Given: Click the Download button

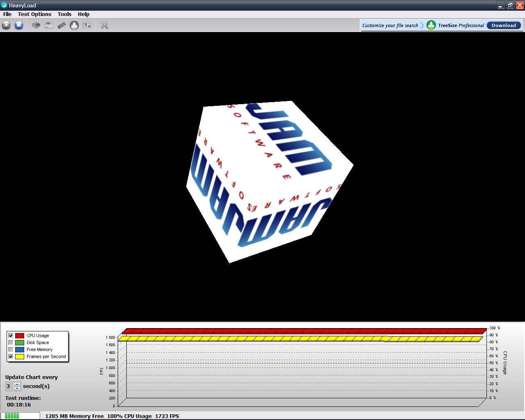Looking at the screenshot, I should click(x=504, y=25).
